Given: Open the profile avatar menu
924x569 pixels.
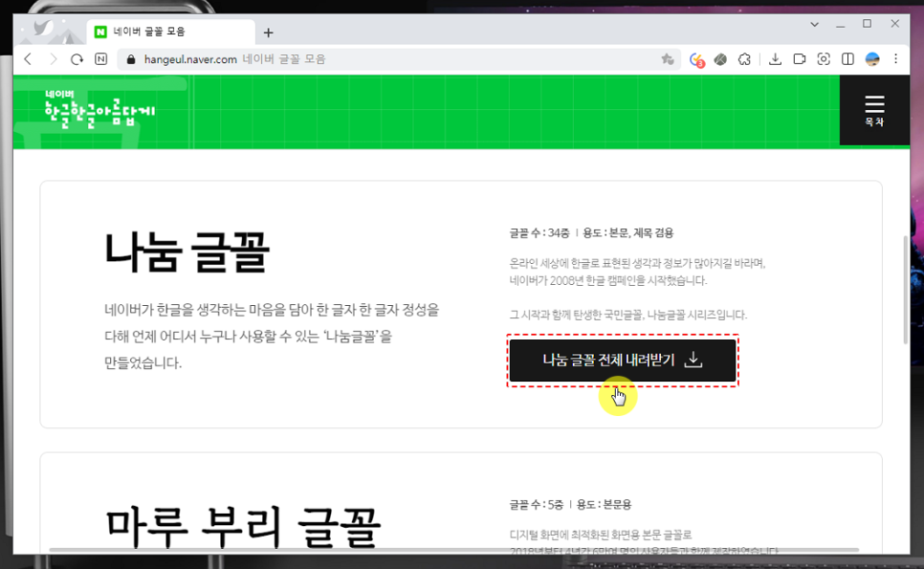Looking at the screenshot, I should tap(872, 59).
